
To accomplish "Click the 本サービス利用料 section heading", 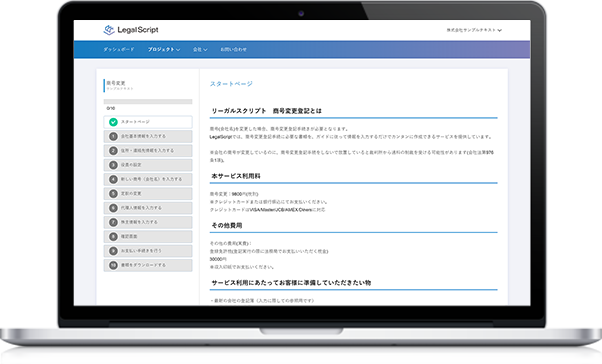I will tap(236, 176).
